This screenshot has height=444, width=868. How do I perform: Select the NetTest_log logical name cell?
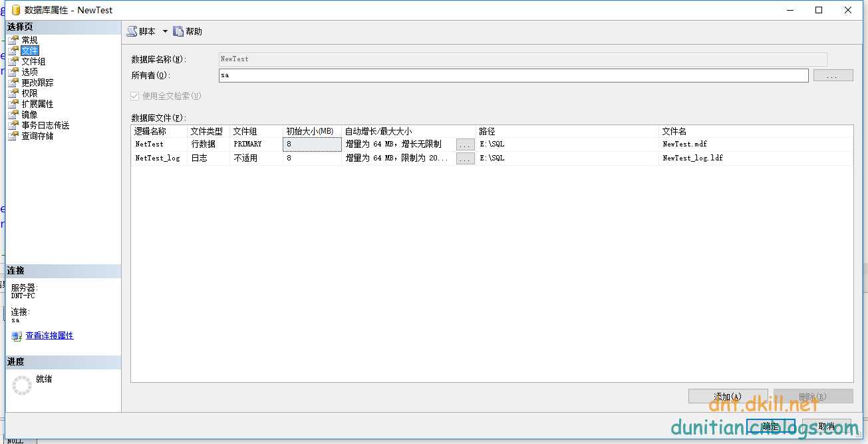160,158
